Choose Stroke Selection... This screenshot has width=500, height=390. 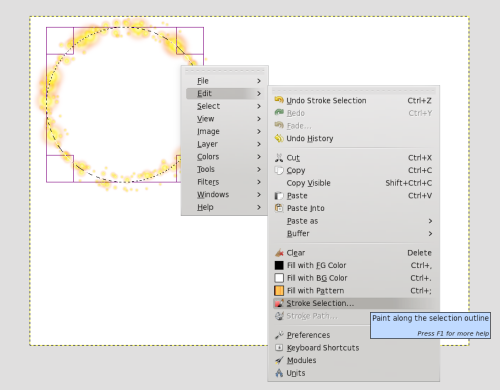353,303
